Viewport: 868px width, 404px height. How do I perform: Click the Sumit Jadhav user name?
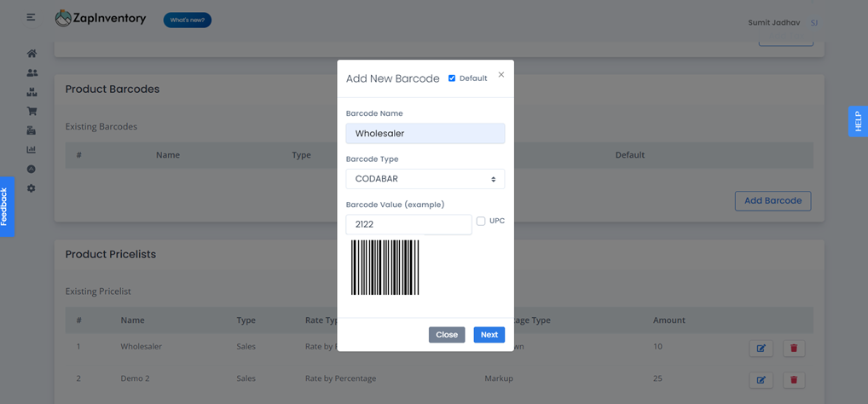tap(775, 23)
